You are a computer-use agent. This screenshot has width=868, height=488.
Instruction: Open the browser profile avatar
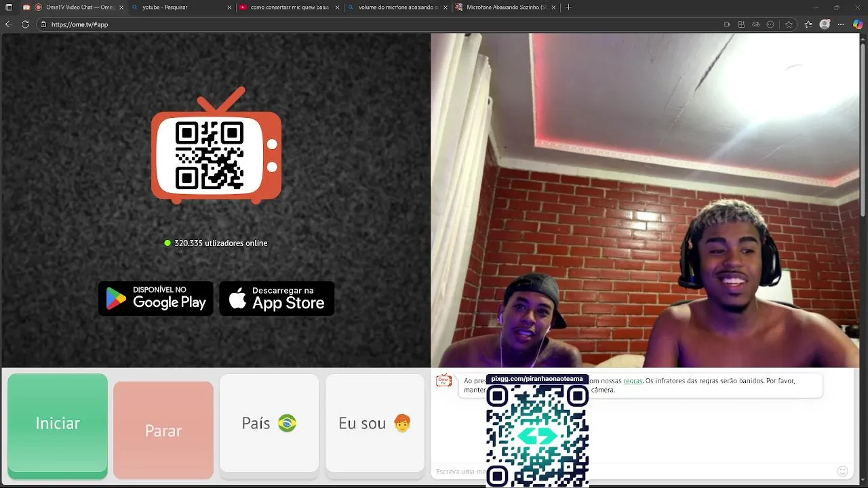pyautogui.click(x=825, y=24)
